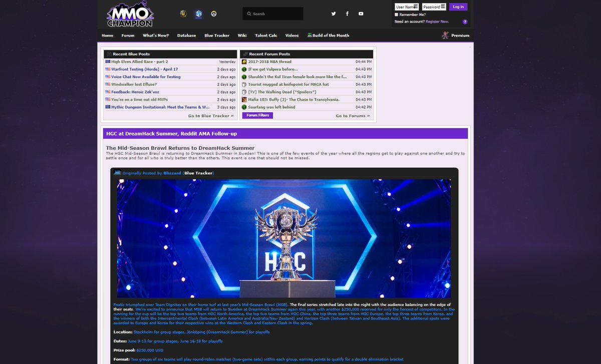Viewport: 601px width, 364px height.
Task: Follow the Blue Tracker link in the quote header
Action: click(x=198, y=173)
